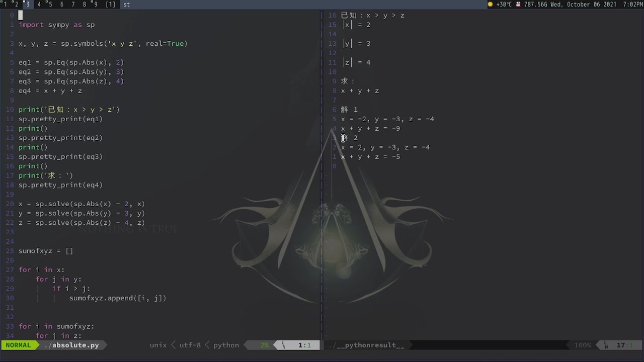Select the python filetype indicator in statusline
Image resolution: width=644 pixels, height=362 pixels.
[226, 345]
